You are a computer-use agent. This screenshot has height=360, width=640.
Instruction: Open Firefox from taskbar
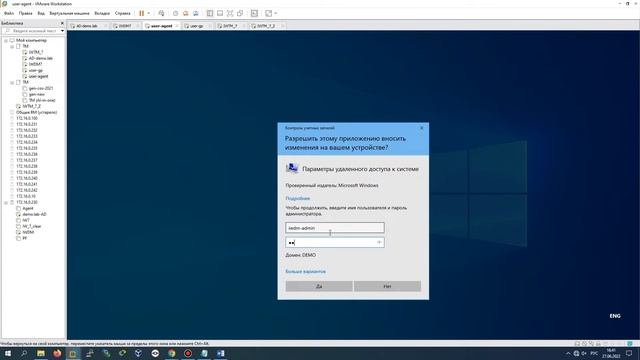pos(57,353)
